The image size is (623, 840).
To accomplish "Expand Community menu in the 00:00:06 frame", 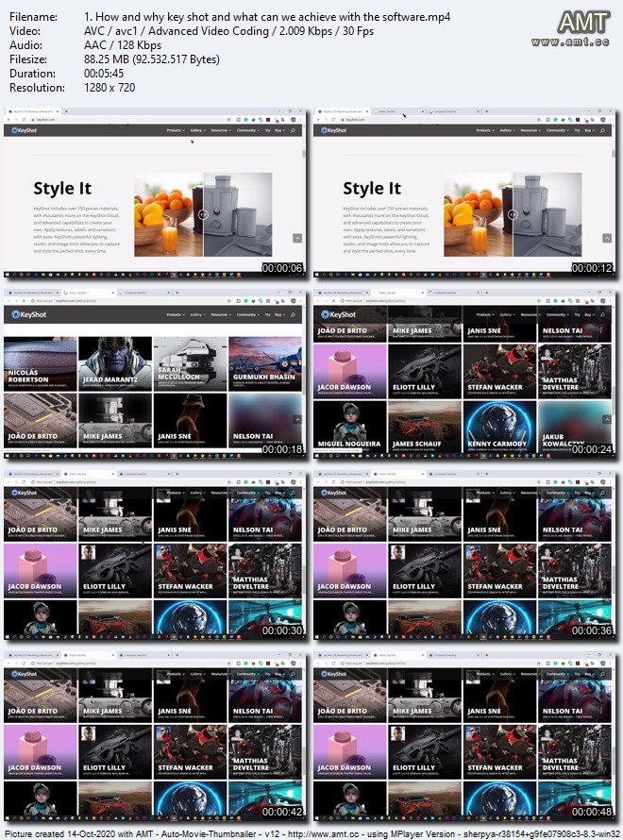I will [x=247, y=130].
